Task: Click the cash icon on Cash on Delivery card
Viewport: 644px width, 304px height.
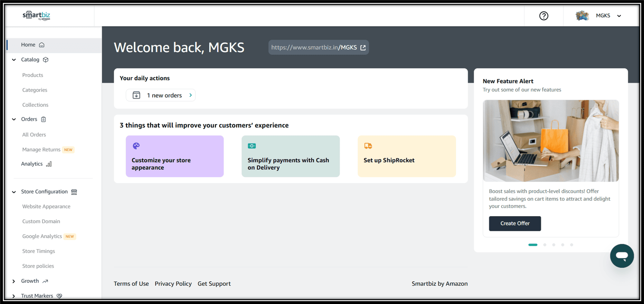Action: (252, 146)
